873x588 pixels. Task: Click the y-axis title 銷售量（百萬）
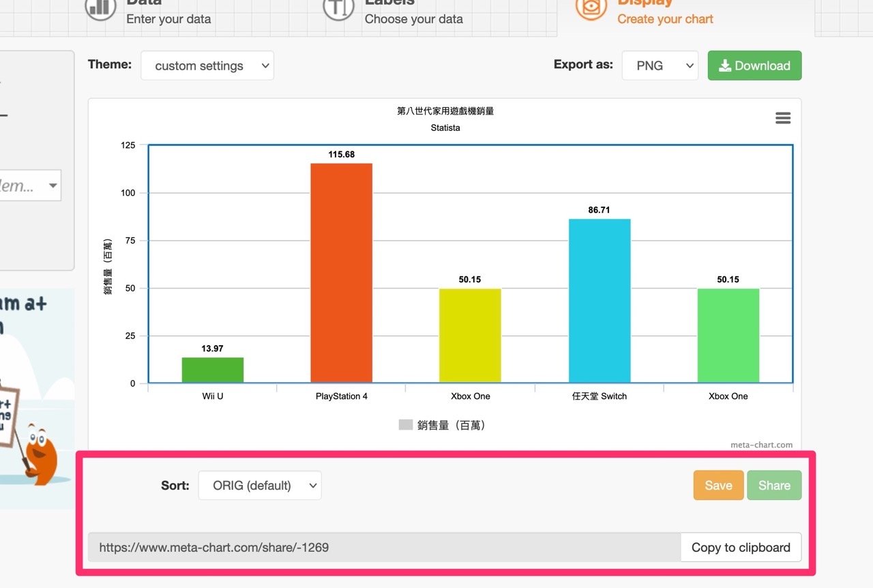pyautogui.click(x=108, y=267)
